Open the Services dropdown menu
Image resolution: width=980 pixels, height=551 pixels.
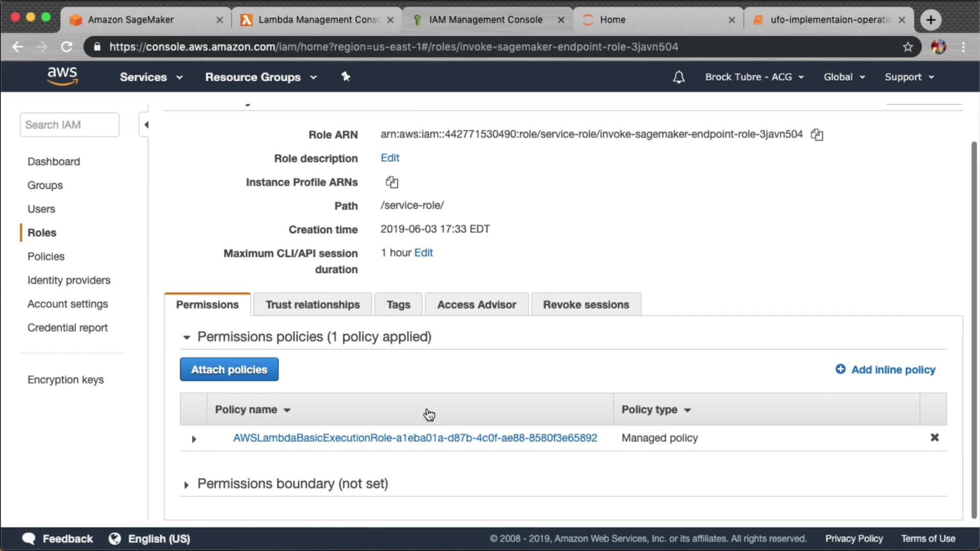pos(151,77)
